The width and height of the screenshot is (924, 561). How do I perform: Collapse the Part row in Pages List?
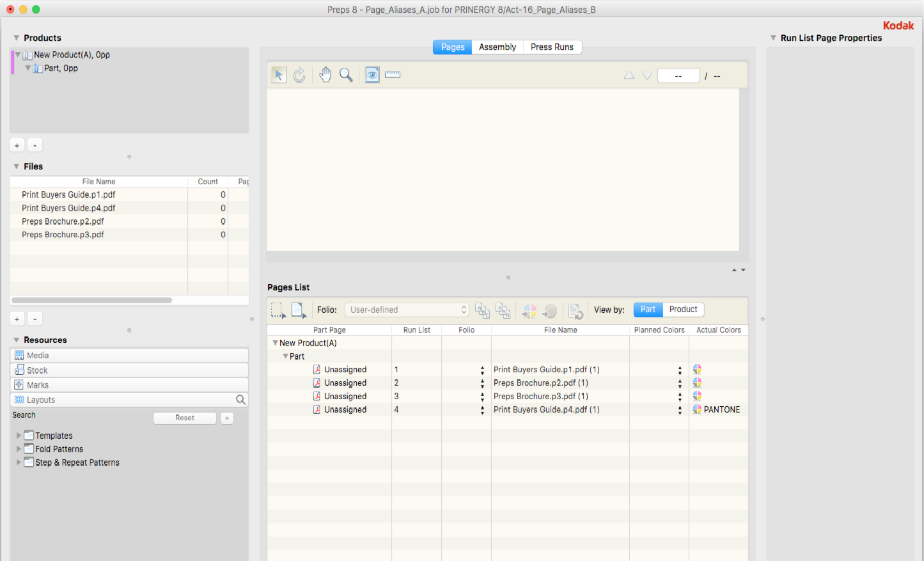pos(286,357)
